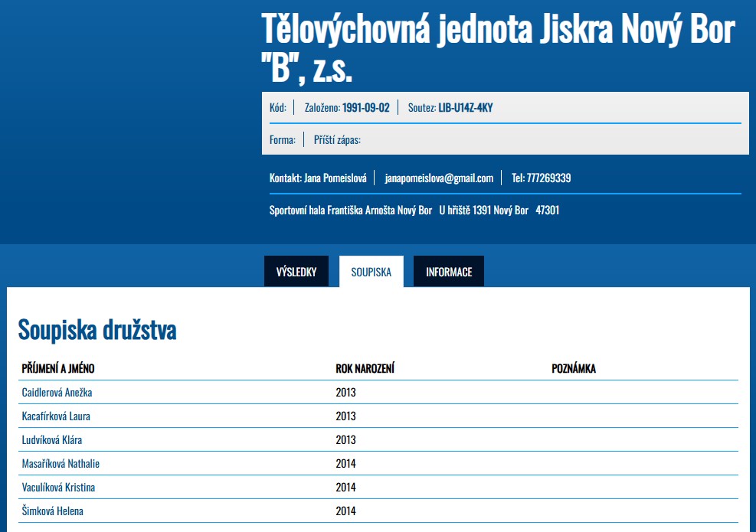Click the team title heading

coord(498,49)
